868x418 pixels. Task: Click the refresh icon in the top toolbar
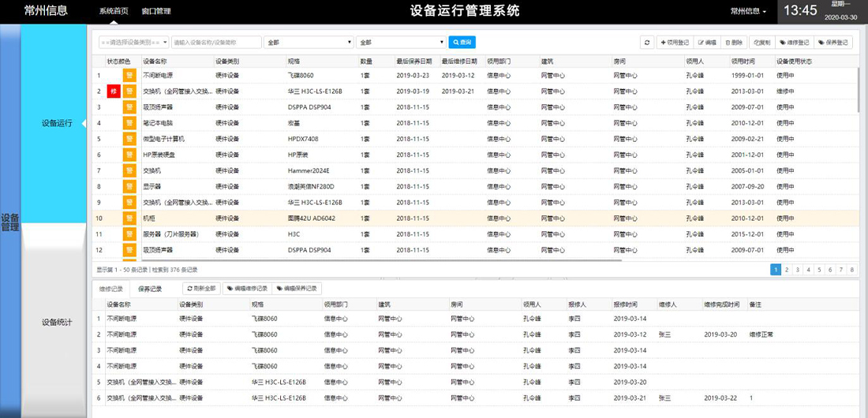[646, 43]
